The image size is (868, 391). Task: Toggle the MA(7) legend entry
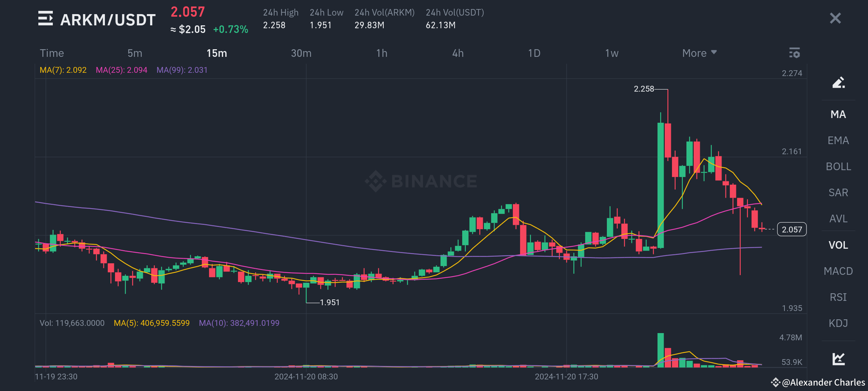coord(63,70)
